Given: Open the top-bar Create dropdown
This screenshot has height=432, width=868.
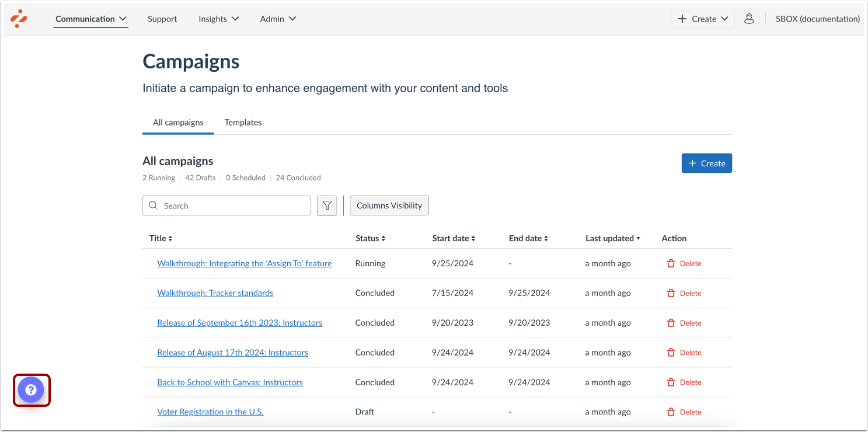Looking at the screenshot, I should pos(702,19).
